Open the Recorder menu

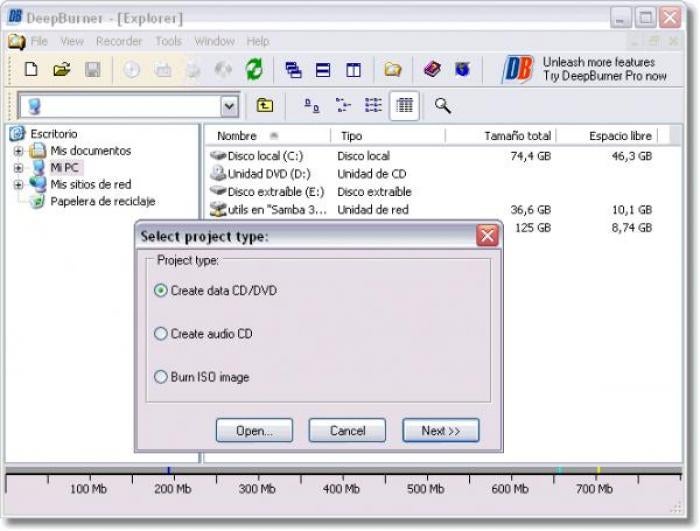coord(119,41)
